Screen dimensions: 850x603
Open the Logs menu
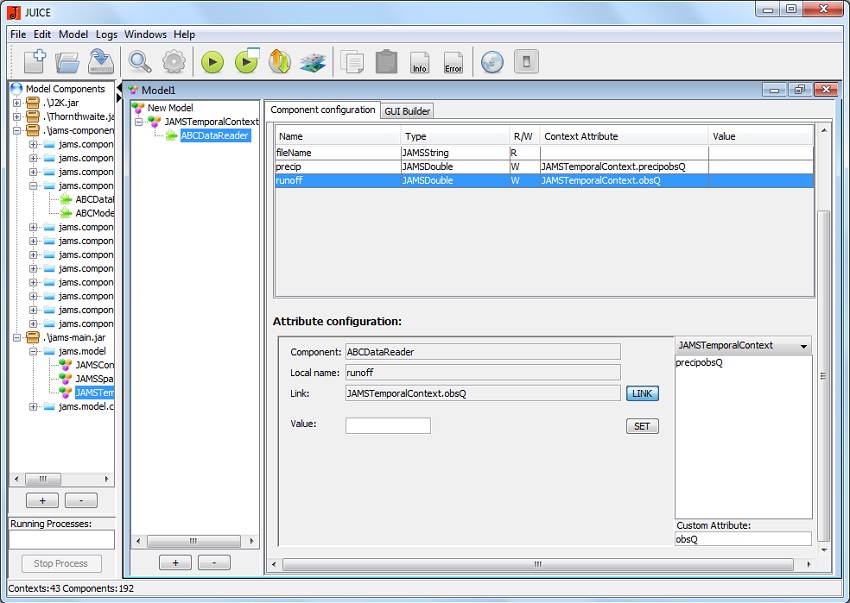click(106, 34)
